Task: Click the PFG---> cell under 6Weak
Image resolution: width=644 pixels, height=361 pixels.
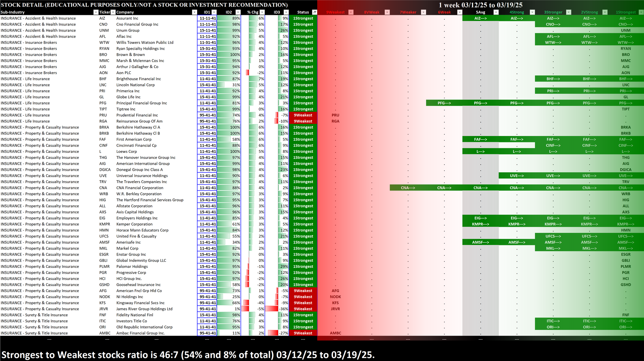Action: click(x=444, y=103)
